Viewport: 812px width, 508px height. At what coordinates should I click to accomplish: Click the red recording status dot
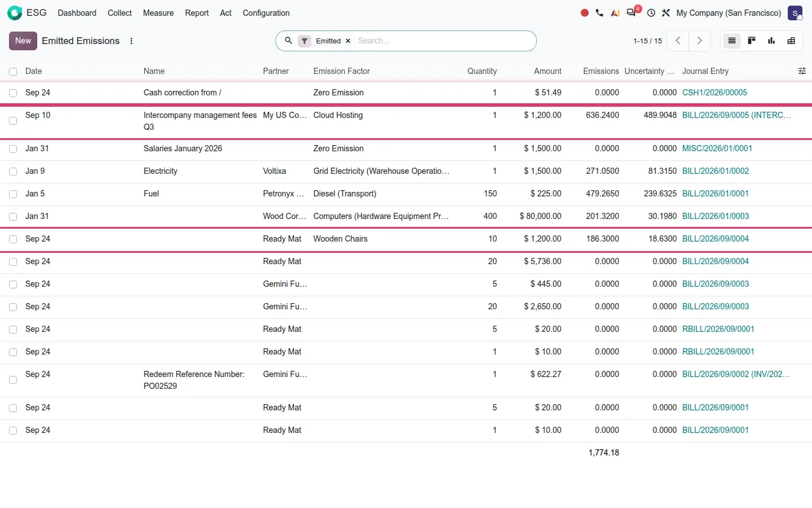(585, 12)
